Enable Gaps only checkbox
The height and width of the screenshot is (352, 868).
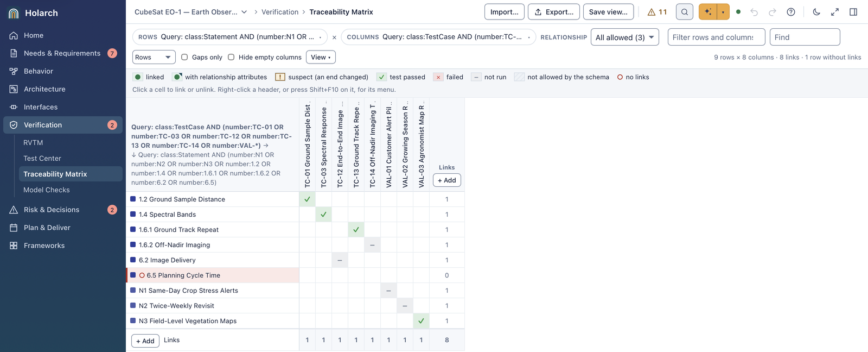click(x=184, y=57)
